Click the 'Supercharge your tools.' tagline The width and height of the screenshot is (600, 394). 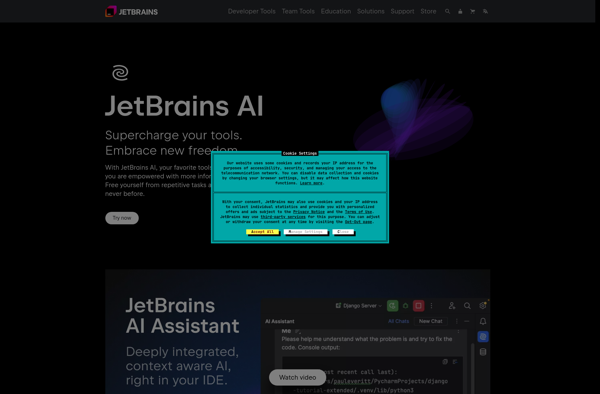point(173,135)
